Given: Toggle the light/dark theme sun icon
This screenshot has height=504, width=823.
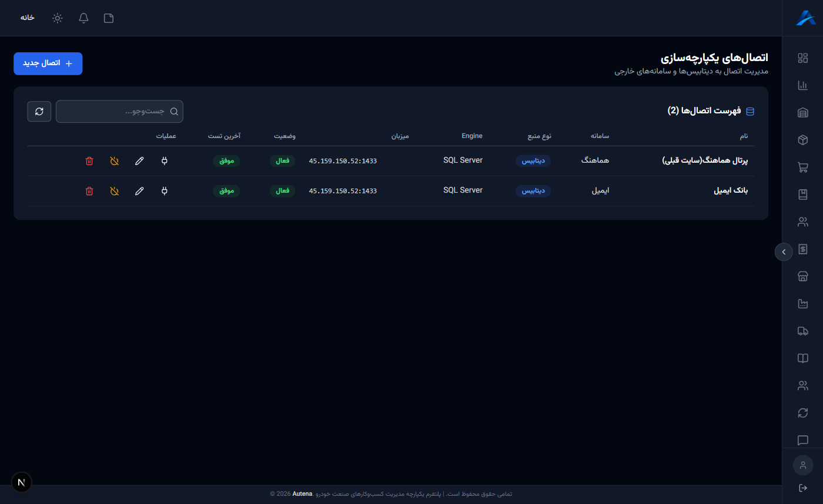Looking at the screenshot, I should 57,18.
